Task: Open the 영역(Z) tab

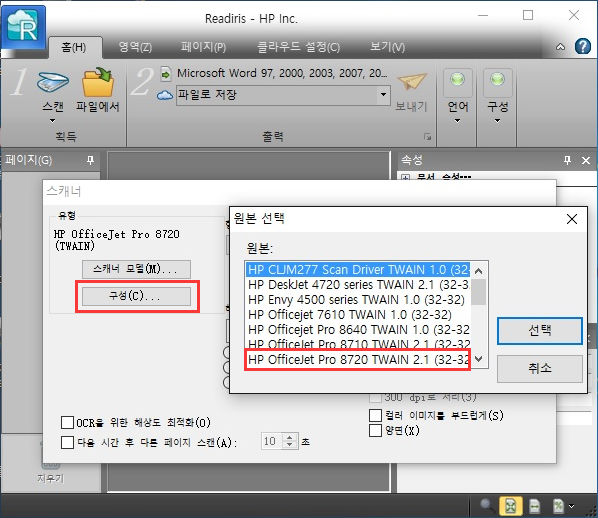Action: 135,47
